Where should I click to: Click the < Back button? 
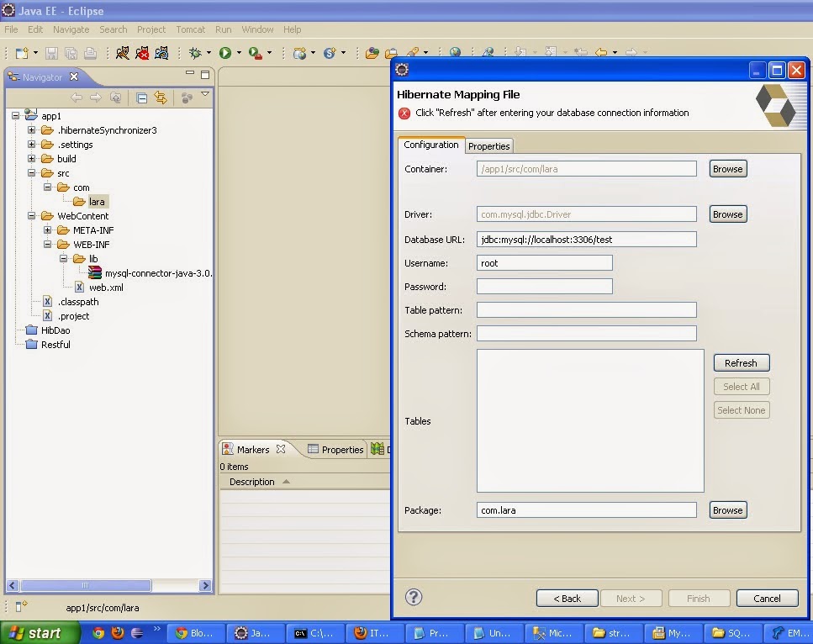(x=568, y=599)
